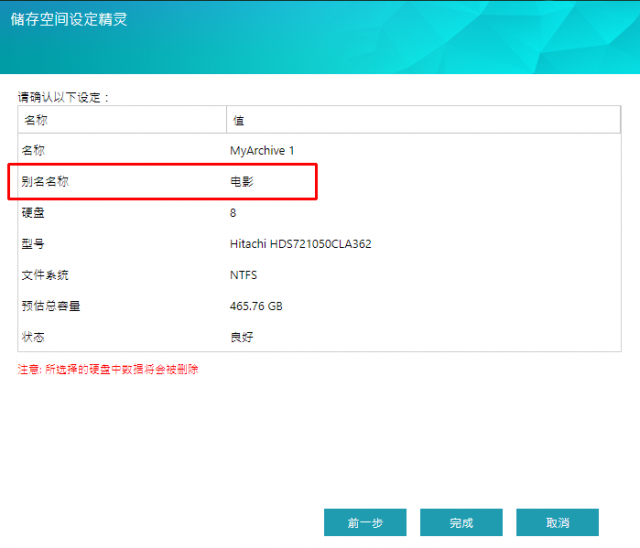Click the 硬盘 row label
Screen dimensions: 640x548
(33, 213)
